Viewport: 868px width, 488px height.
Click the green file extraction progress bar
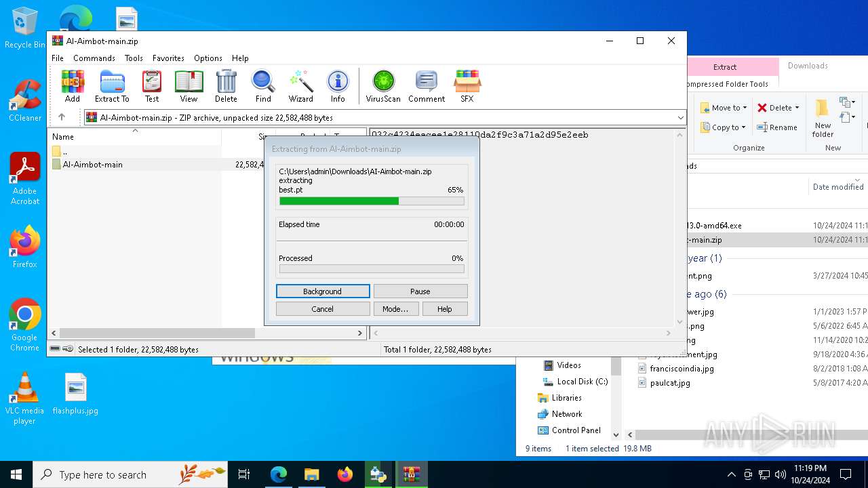pyautogui.click(x=372, y=201)
